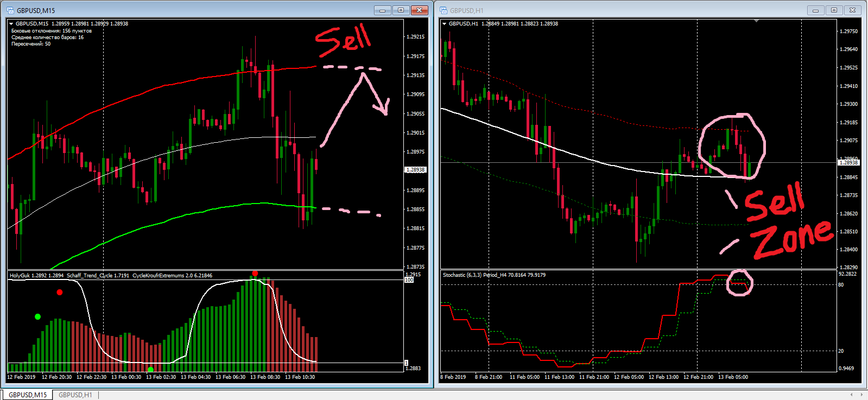Click the 1.29750 price level on H1 scale
This screenshot has height=400, width=868.
point(848,31)
